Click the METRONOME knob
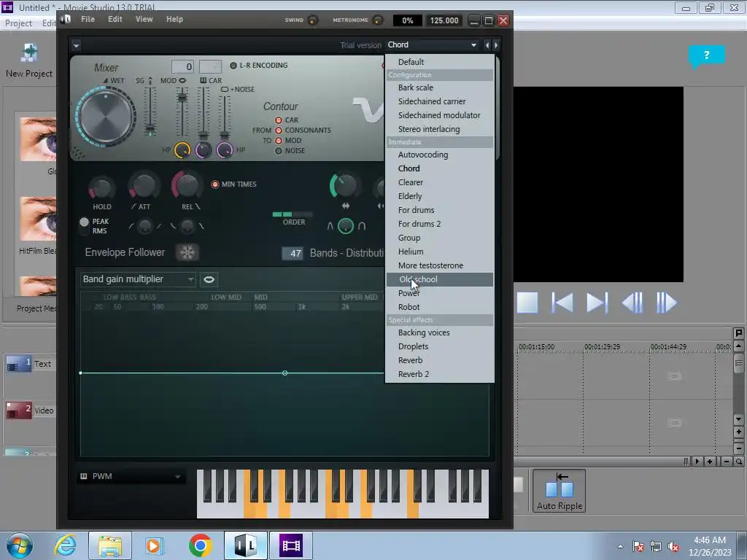The image size is (747, 560). coord(377,20)
